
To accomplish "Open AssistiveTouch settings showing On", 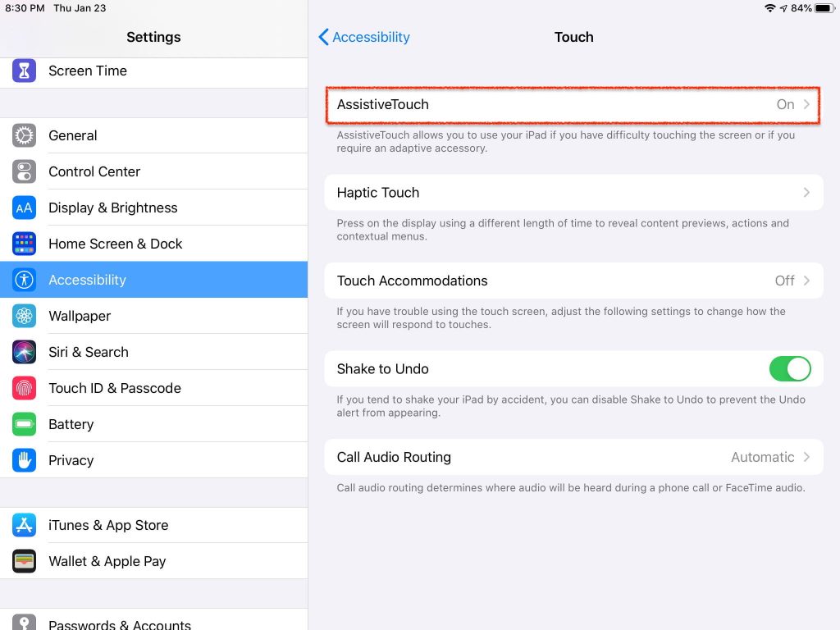I will coord(573,104).
